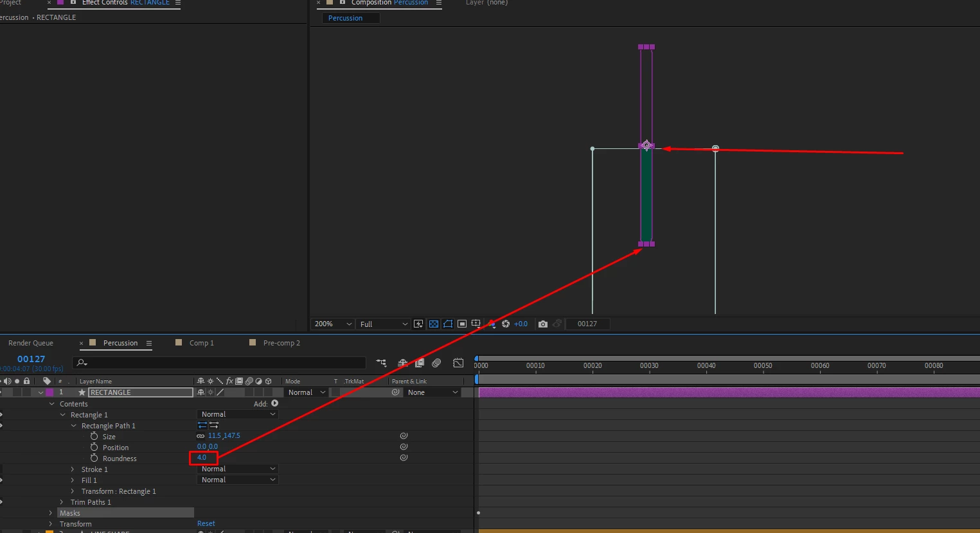The width and height of the screenshot is (980, 533).
Task: Toggle the Effect Controls panel lock
Action: point(73,3)
